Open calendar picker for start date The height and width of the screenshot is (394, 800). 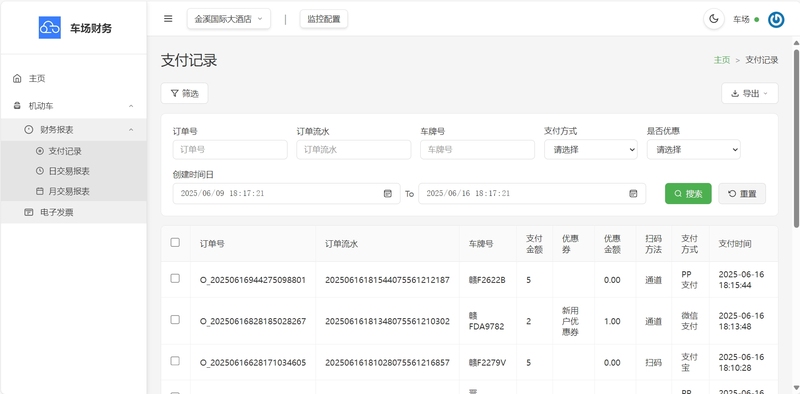(x=388, y=193)
